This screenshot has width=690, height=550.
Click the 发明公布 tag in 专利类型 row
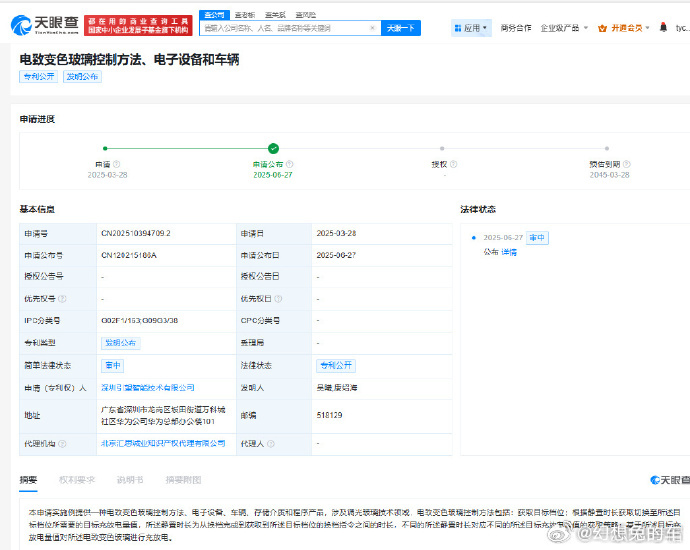click(121, 343)
